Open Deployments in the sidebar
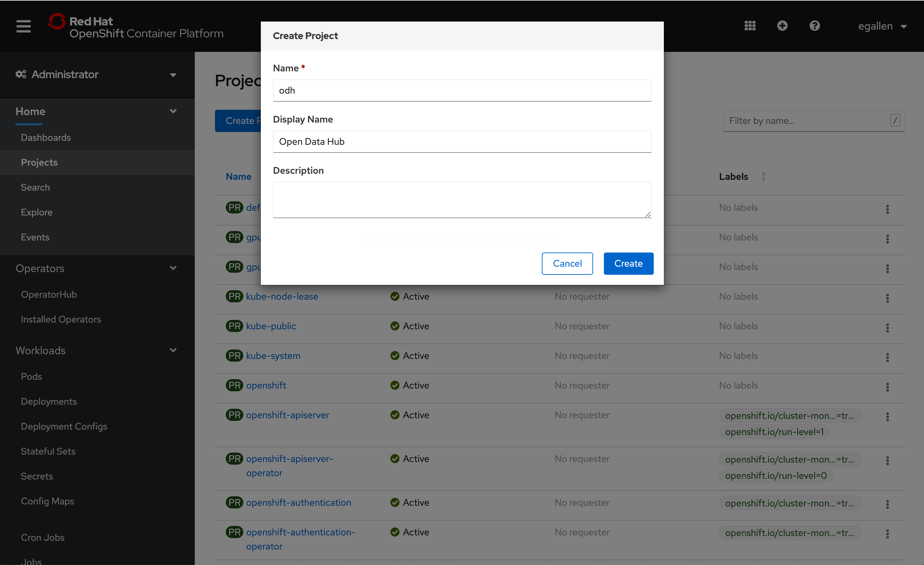 click(x=49, y=401)
